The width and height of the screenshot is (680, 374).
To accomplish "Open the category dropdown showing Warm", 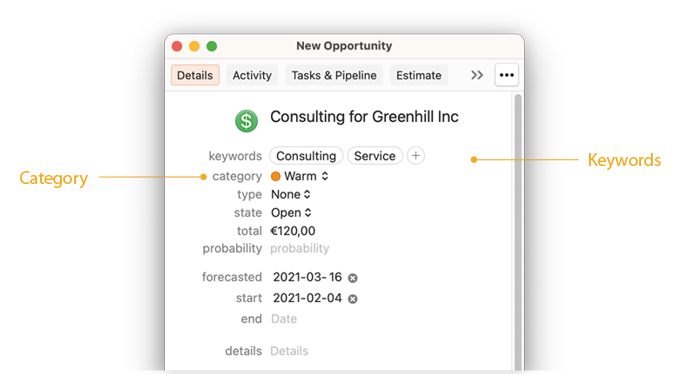I will click(x=300, y=176).
